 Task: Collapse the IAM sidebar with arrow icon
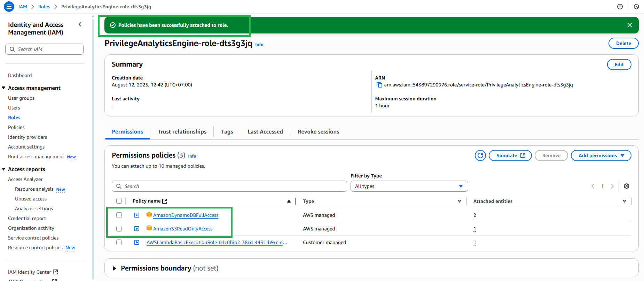tap(80, 24)
